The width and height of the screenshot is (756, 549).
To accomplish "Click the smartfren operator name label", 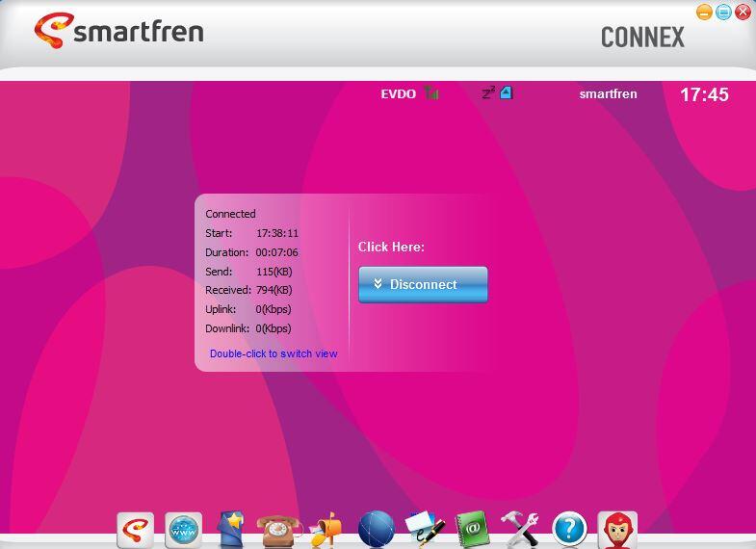I will (x=608, y=94).
